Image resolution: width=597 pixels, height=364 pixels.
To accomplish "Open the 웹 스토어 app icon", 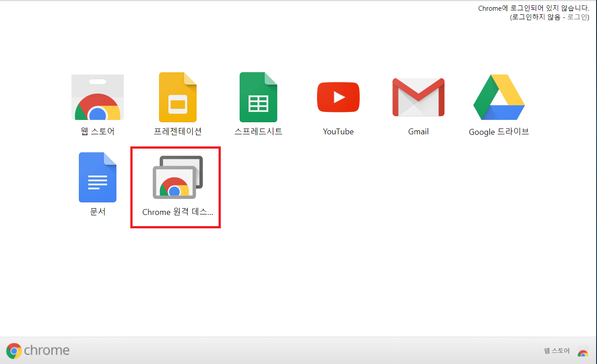I will (x=98, y=98).
